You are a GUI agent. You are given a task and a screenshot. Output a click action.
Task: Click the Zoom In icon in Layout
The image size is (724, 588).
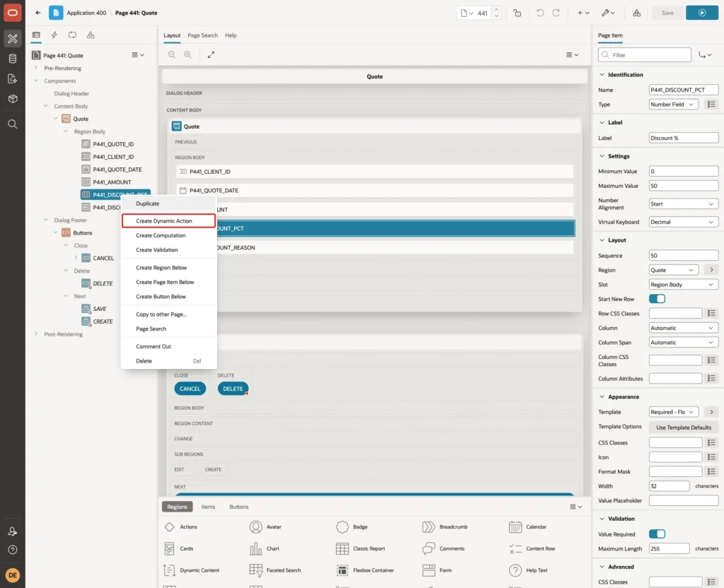pos(188,55)
